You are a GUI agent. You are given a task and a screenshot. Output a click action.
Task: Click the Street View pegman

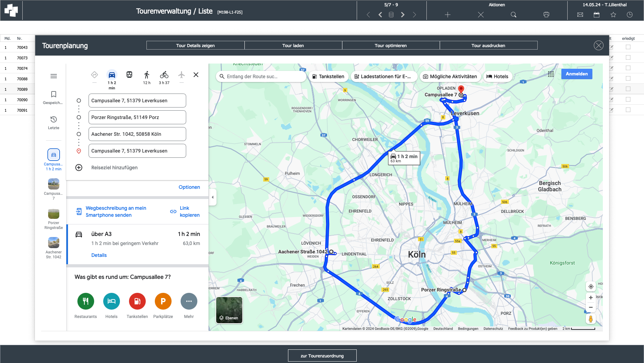click(x=591, y=319)
